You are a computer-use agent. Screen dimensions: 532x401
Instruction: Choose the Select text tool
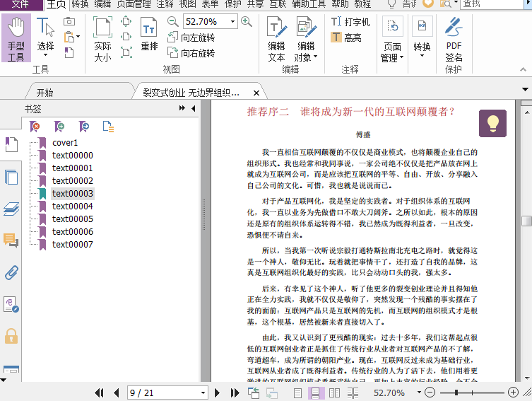click(x=45, y=37)
